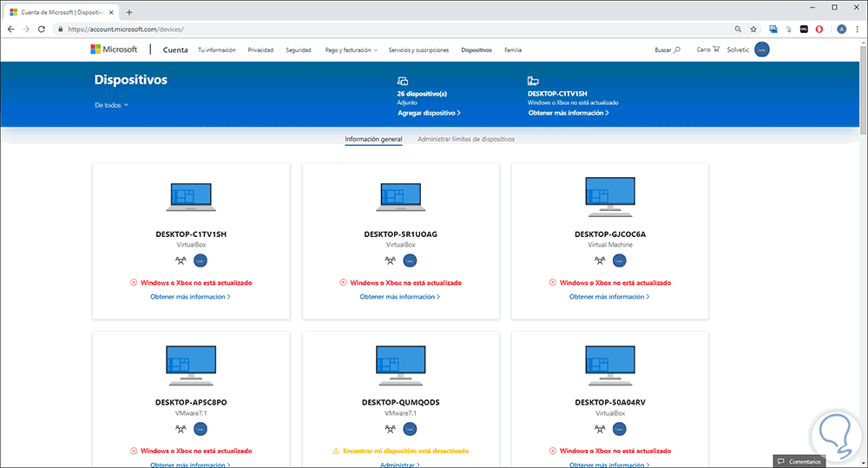Click user avatar on DESKTOP-5R1UOAG card

pyautogui.click(x=411, y=260)
